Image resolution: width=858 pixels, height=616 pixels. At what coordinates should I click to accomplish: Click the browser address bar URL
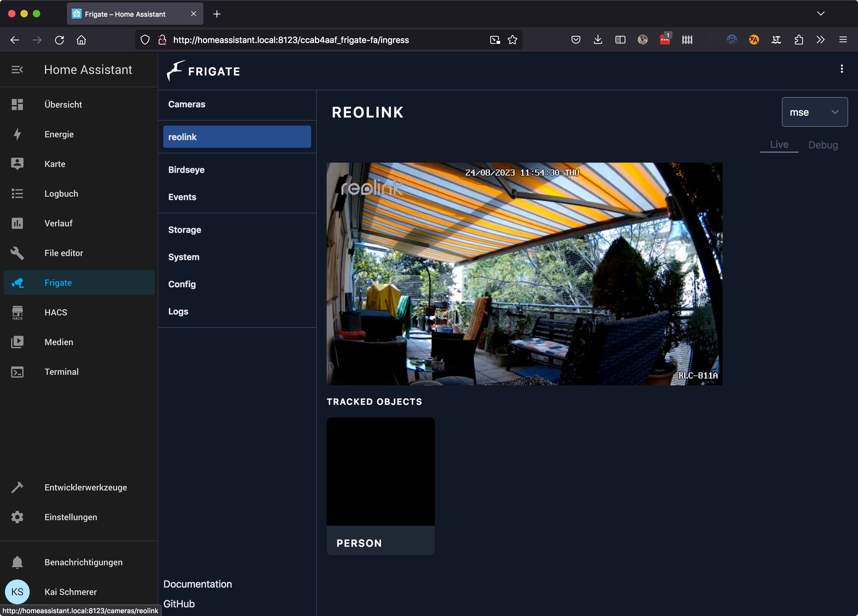(x=291, y=40)
